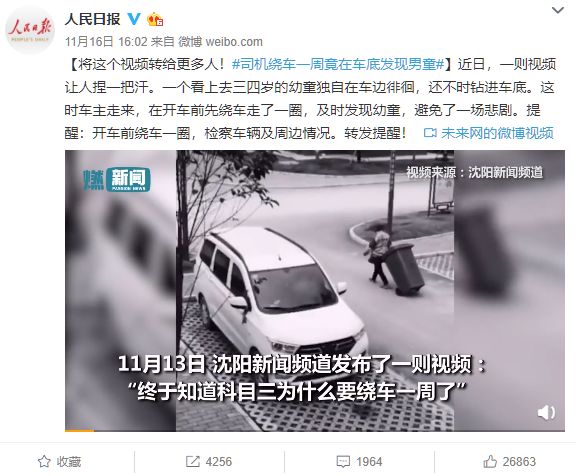The height and width of the screenshot is (476, 576).
Task: Open reposts count 4256
Action: pos(219,462)
